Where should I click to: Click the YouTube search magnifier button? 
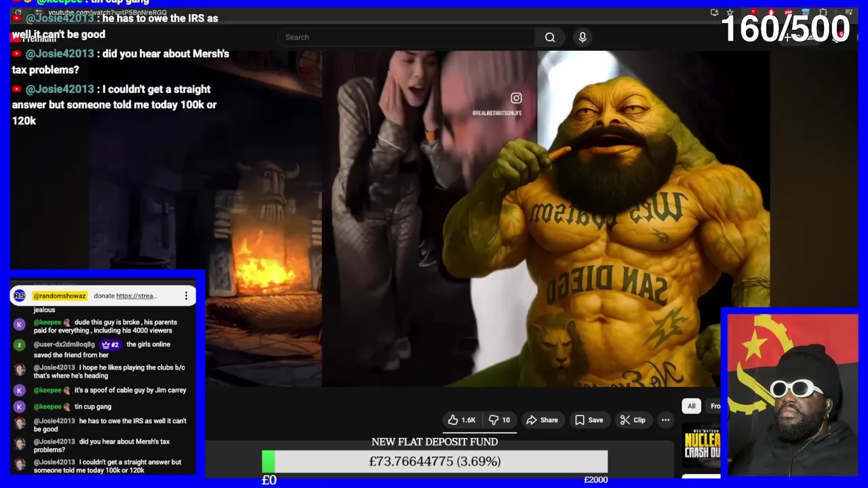(550, 37)
